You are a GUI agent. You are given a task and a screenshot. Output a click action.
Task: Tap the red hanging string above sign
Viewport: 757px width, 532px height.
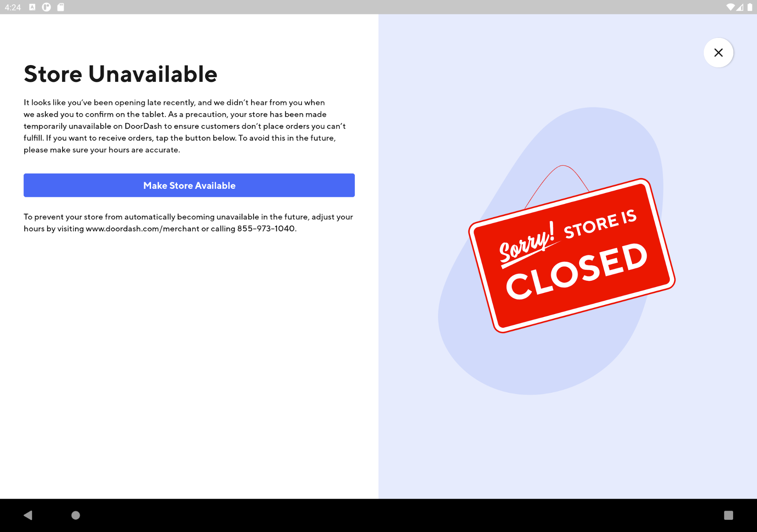click(x=557, y=186)
